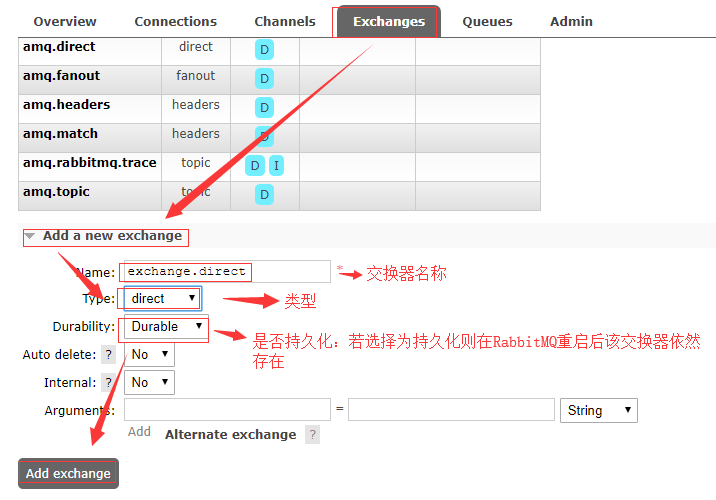This screenshot has width=716, height=500.
Task: Click durable badge D in amq.topic row
Action: pyautogui.click(x=264, y=195)
